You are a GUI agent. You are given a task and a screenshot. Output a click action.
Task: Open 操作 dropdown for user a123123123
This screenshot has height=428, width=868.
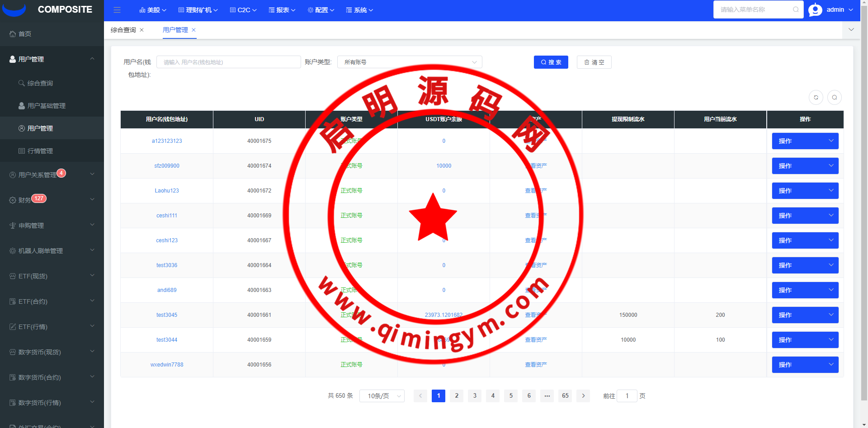click(805, 141)
